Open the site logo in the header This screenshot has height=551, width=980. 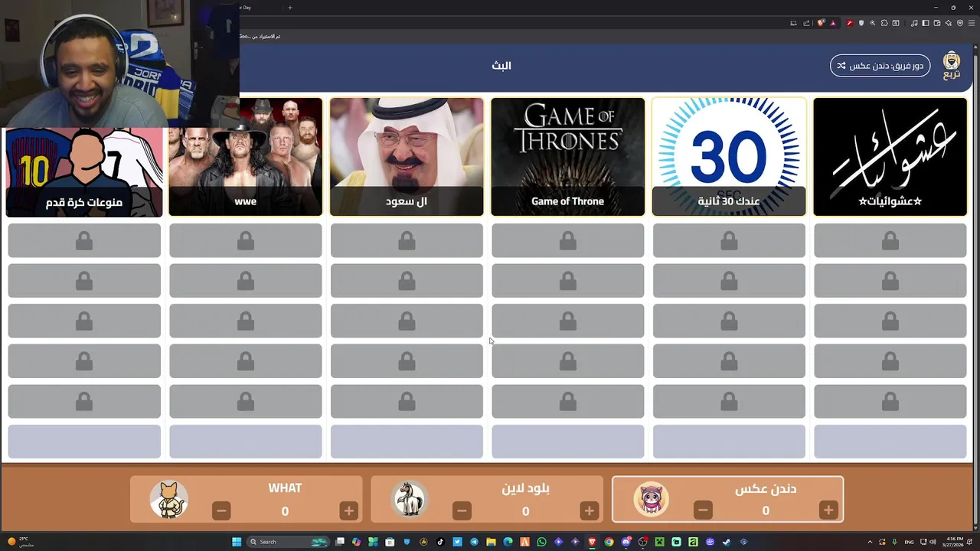952,65
